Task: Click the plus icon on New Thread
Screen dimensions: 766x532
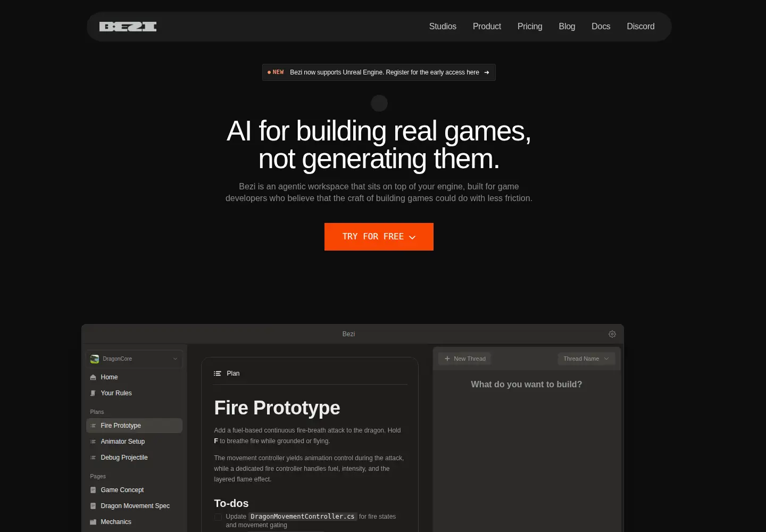Action: click(x=447, y=359)
